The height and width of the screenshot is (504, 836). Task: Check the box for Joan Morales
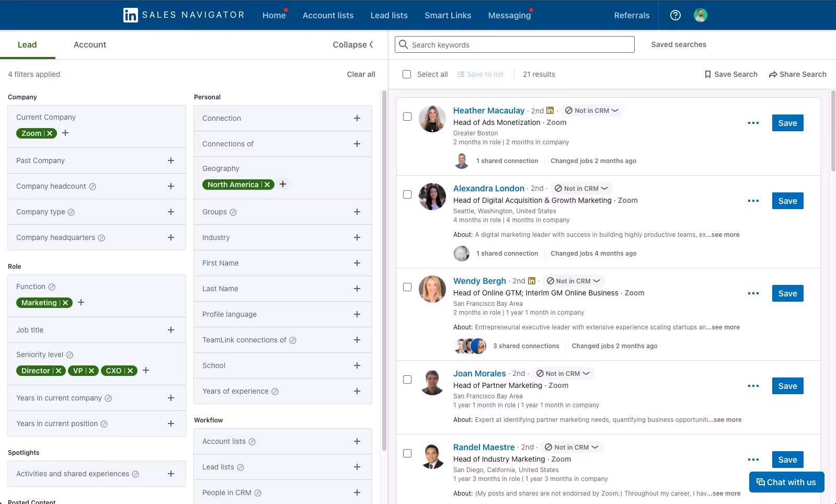click(x=407, y=380)
